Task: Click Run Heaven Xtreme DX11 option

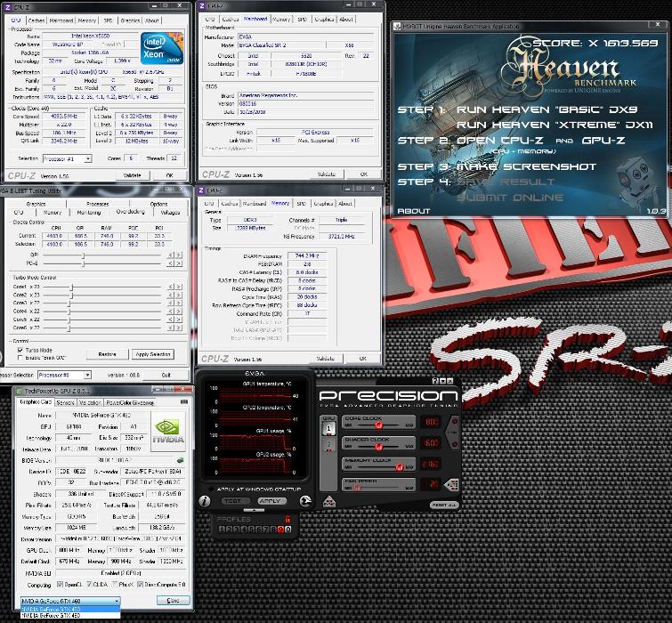Action: [555, 125]
